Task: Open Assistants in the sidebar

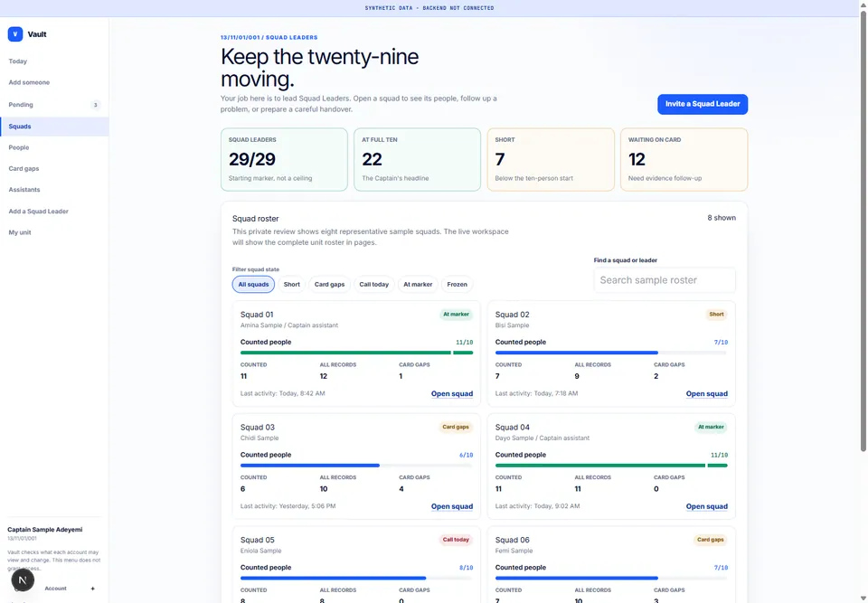Action: (x=54, y=189)
